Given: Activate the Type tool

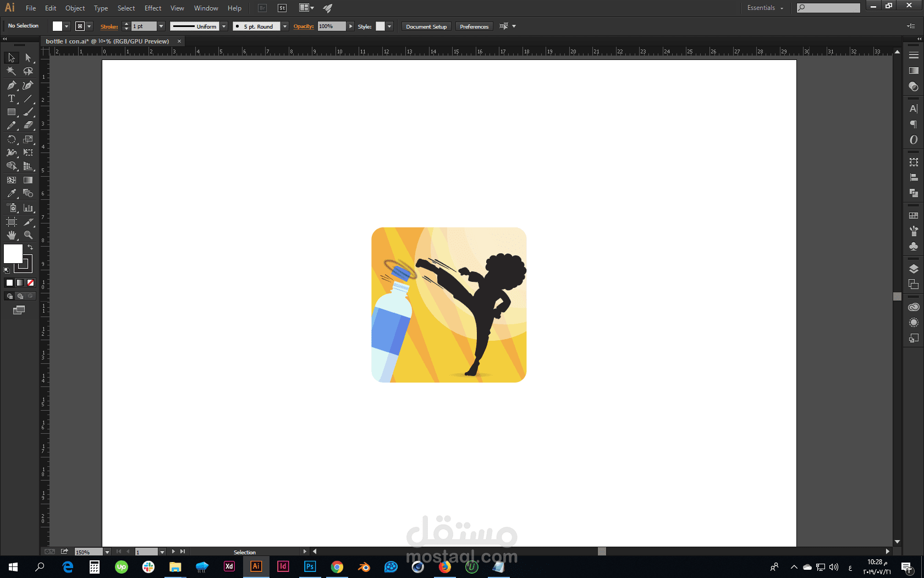Looking at the screenshot, I should [12, 99].
